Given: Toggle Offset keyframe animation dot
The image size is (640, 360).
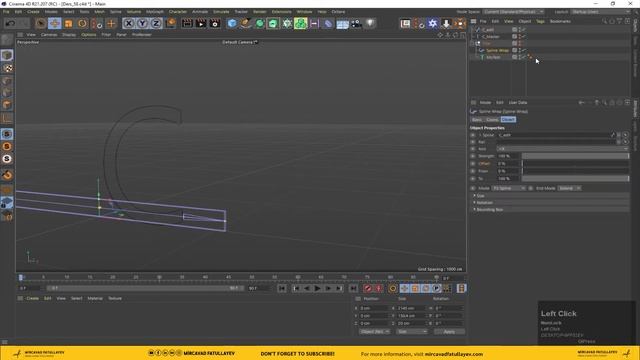Looking at the screenshot, I should pyautogui.click(x=473, y=164).
